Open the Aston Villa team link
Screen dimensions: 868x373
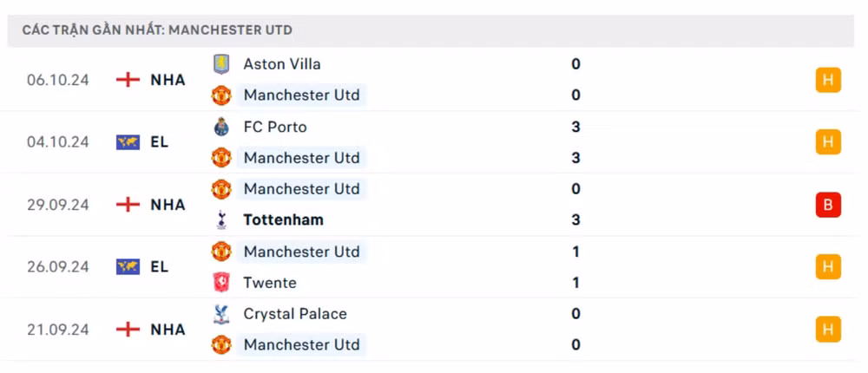tap(282, 64)
